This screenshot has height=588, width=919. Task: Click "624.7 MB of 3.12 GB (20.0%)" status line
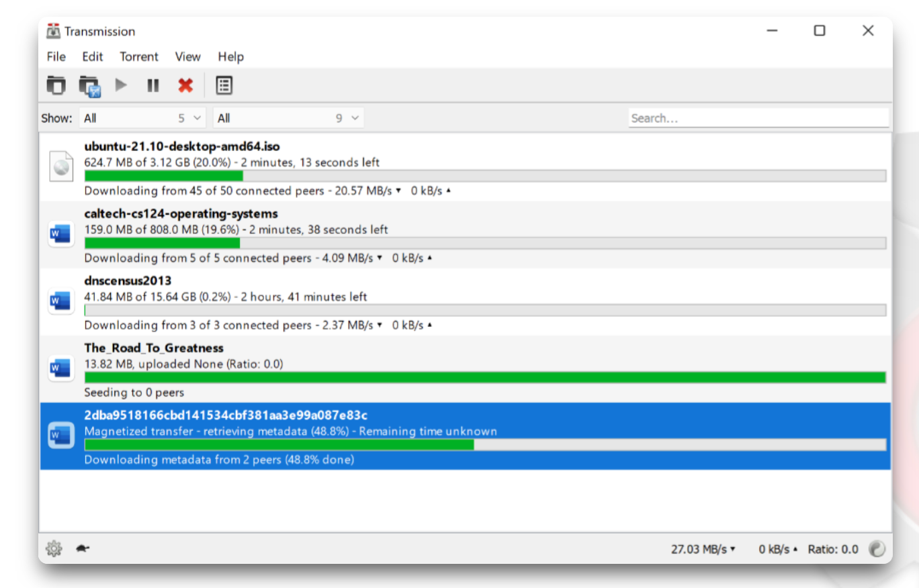pyautogui.click(x=232, y=162)
